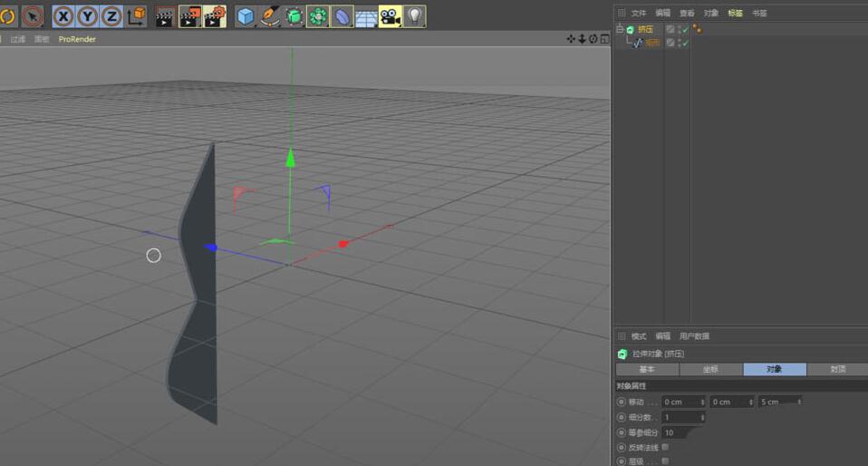Toggle extrude object's green enable checkmark
Screen dimensions: 868x466
685,29
